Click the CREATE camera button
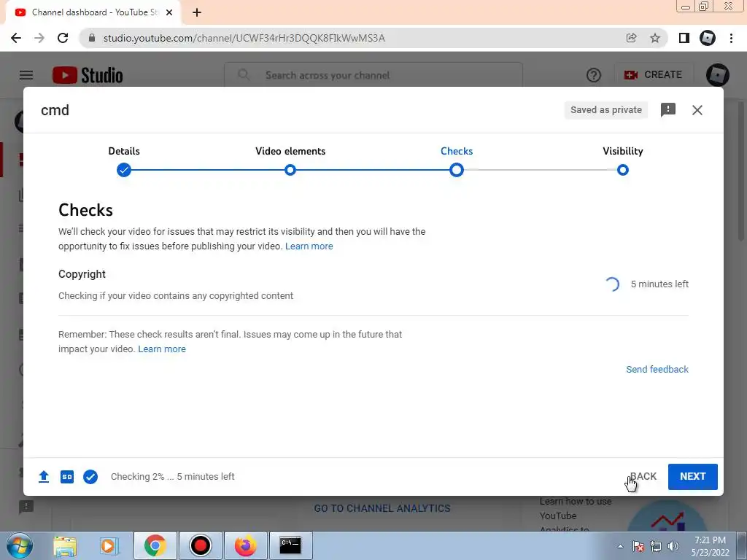Screen dimensions: 747x560 pos(653,75)
